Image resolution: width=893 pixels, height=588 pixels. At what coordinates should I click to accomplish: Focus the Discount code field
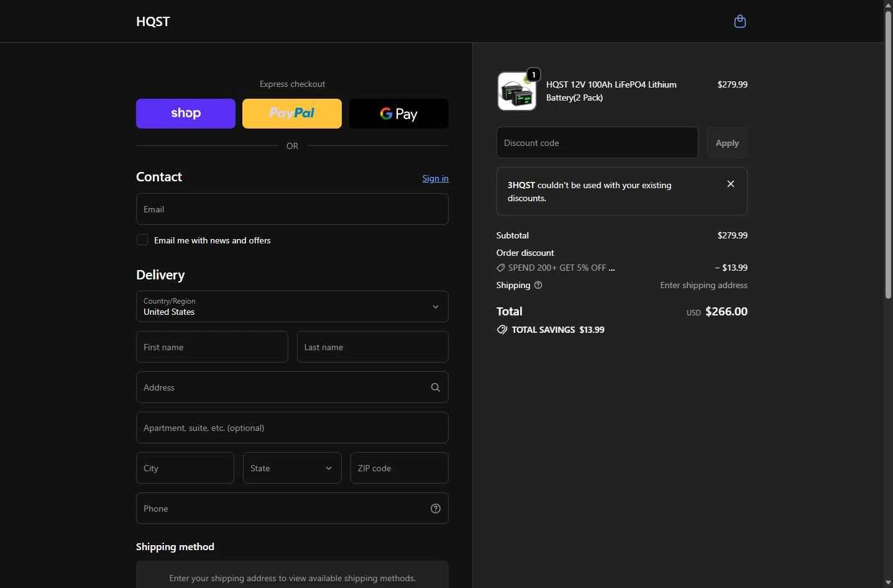point(597,143)
